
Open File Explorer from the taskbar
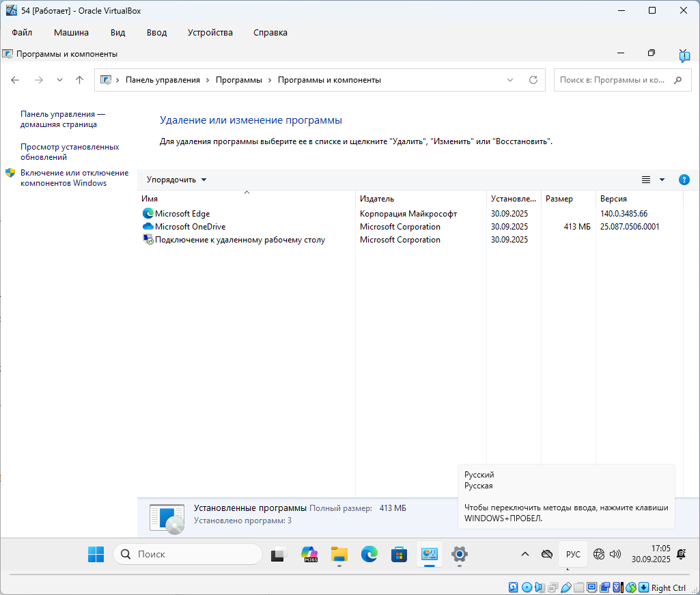pyautogui.click(x=339, y=555)
